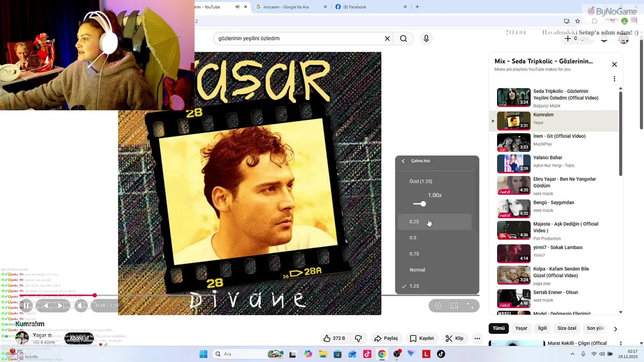The width and height of the screenshot is (644, 362).
Task: Play İrem - Git (Official Video)
Action: tap(553, 142)
